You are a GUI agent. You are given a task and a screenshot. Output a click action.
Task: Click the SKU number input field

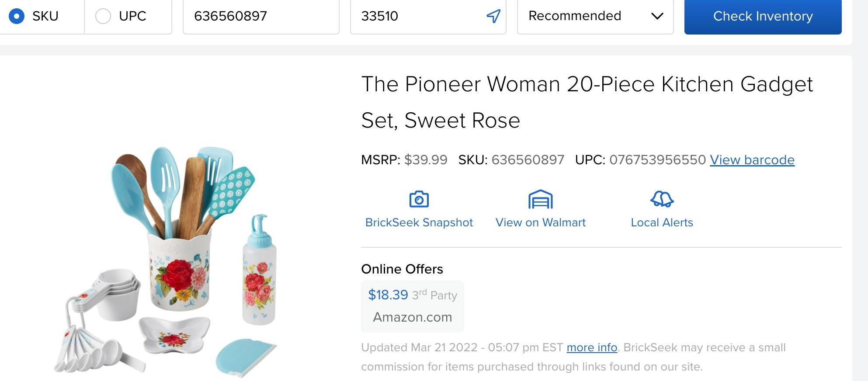click(260, 17)
